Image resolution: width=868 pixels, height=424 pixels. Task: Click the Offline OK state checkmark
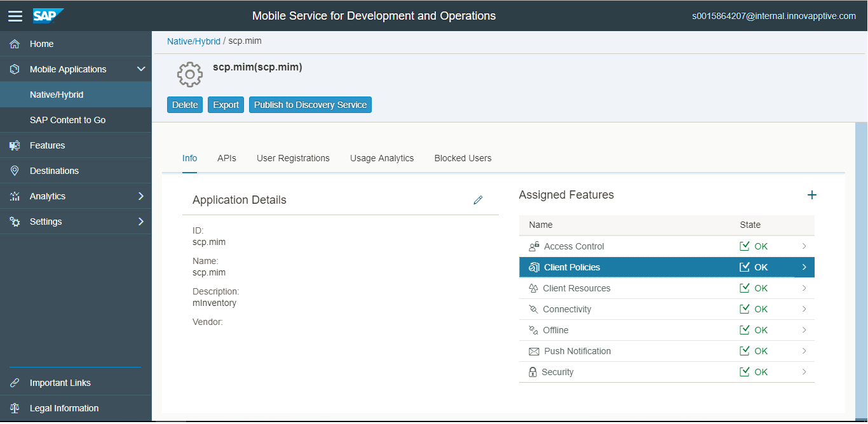point(745,330)
